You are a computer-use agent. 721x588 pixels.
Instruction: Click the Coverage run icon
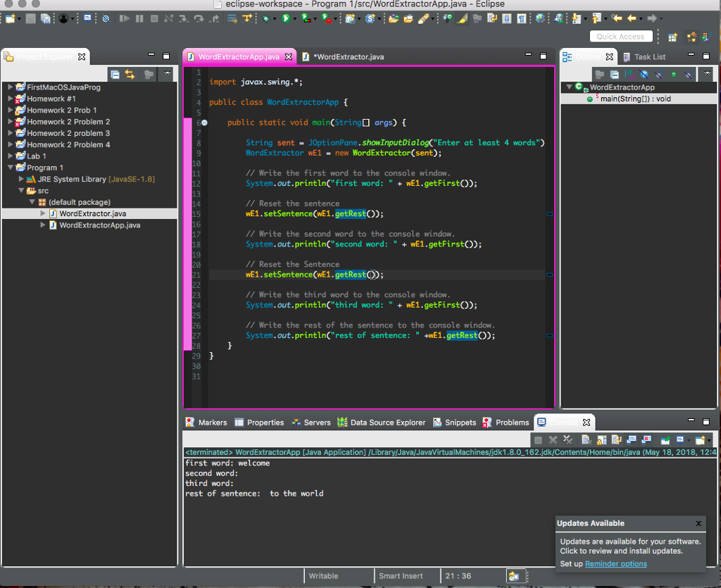(x=306, y=18)
